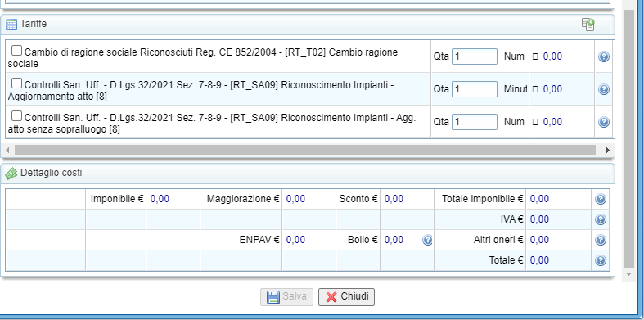Click help icon for Totale imponibile row

pos(601,199)
